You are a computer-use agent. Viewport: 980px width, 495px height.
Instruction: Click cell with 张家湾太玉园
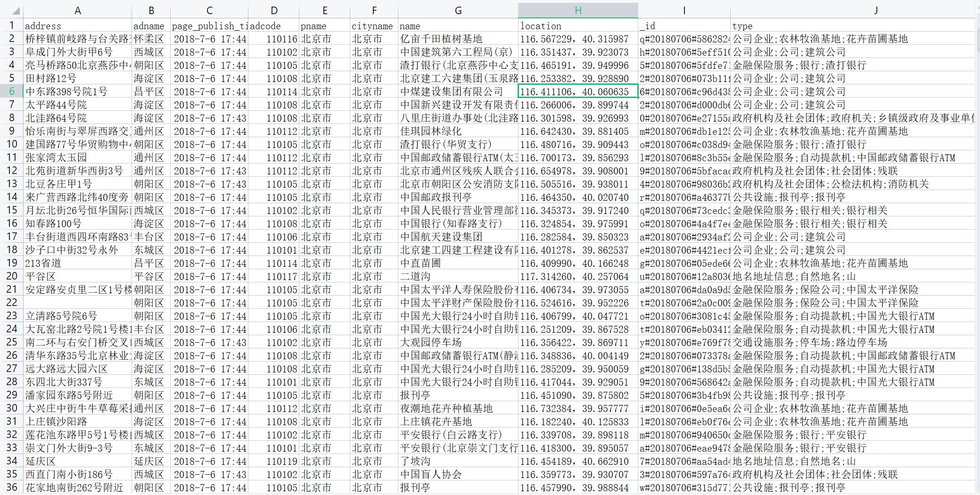click(78, 157)
